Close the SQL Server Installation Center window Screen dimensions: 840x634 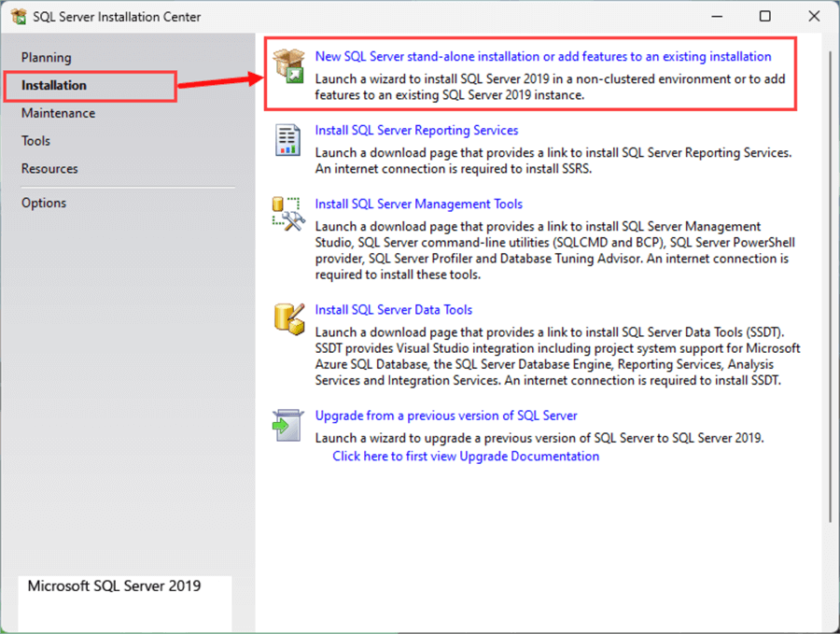point(814,17)
